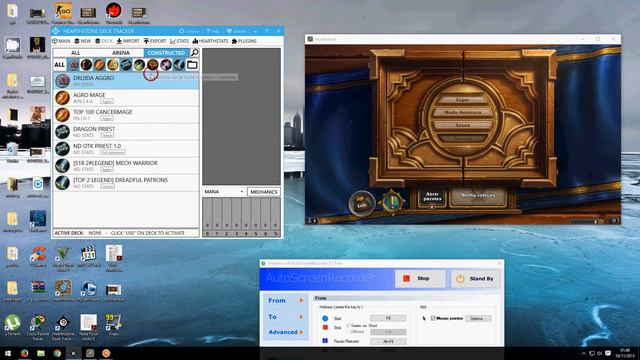Select the ND OTK PRIEST 1.0 deck
The image size is (640, 360).
click(x=126, y=149)
